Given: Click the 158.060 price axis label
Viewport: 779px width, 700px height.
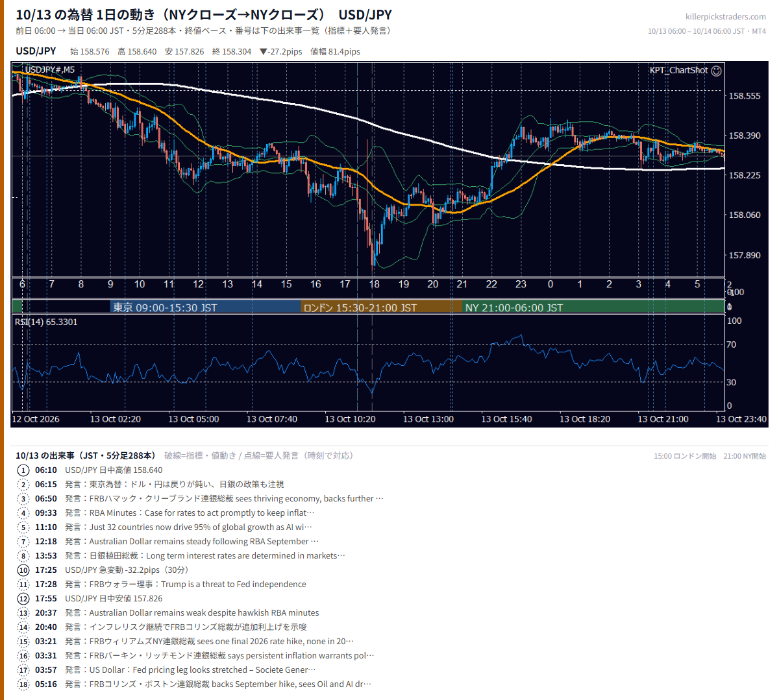Looking at the screenshot, I should (745, 215).
